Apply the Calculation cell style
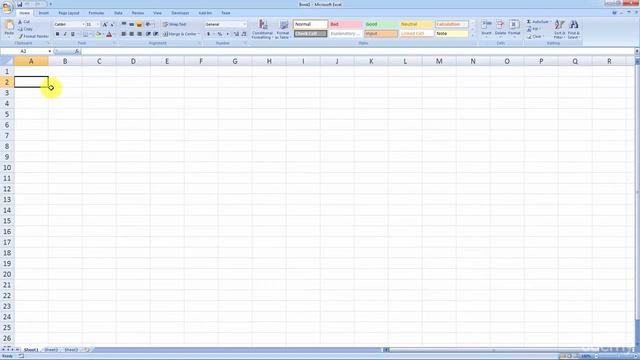The width and height of the screenshot is (640, 360). point(451,24)
